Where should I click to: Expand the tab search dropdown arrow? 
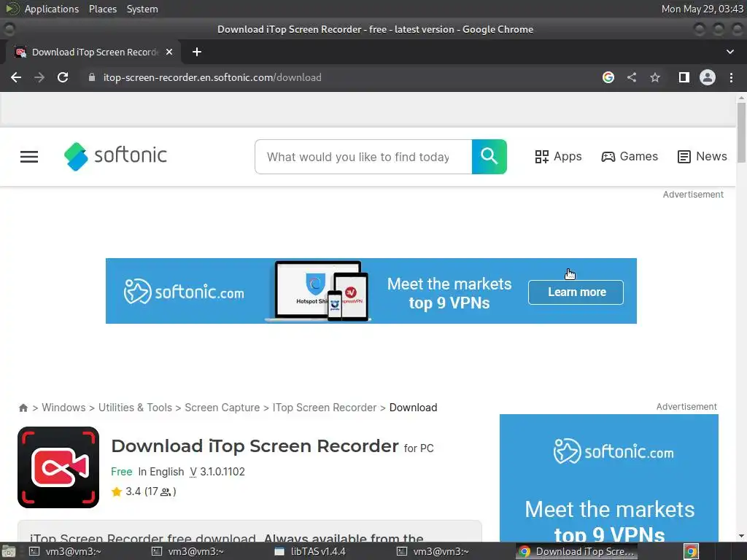point(729,52)
